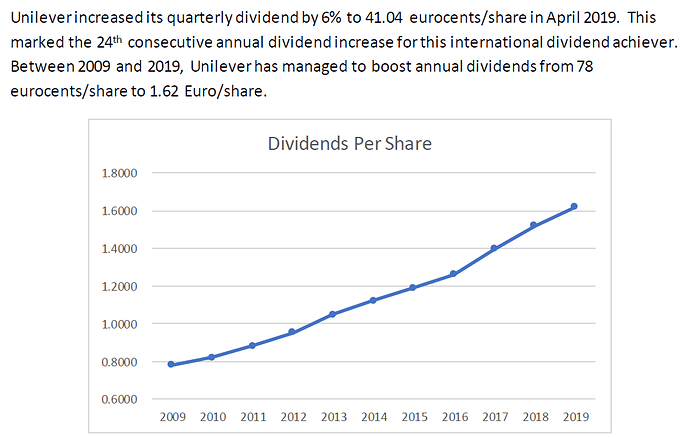Screen dimensions: 690x438
Task: Select the 2018 data point on the line
Action: point(534,225)
